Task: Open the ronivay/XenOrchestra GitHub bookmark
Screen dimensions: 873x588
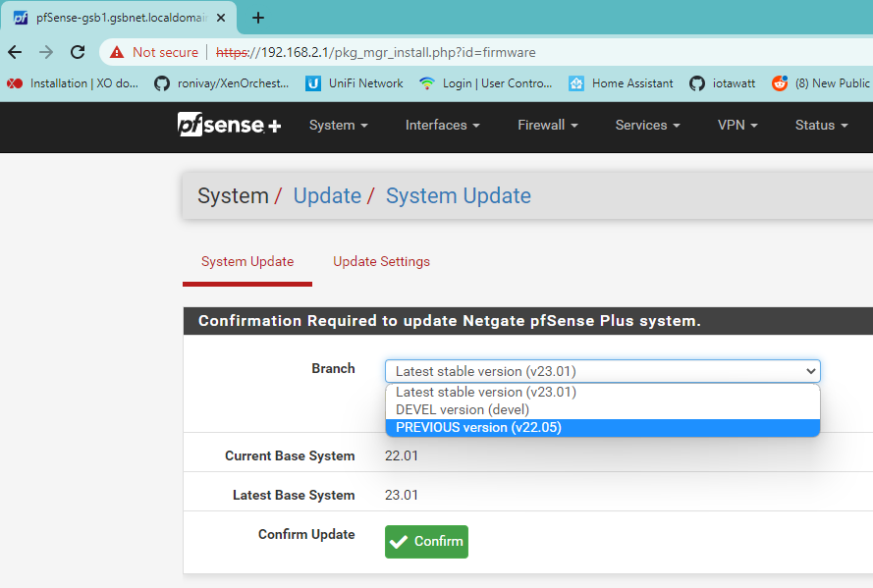Action: [x=222, y=83]
